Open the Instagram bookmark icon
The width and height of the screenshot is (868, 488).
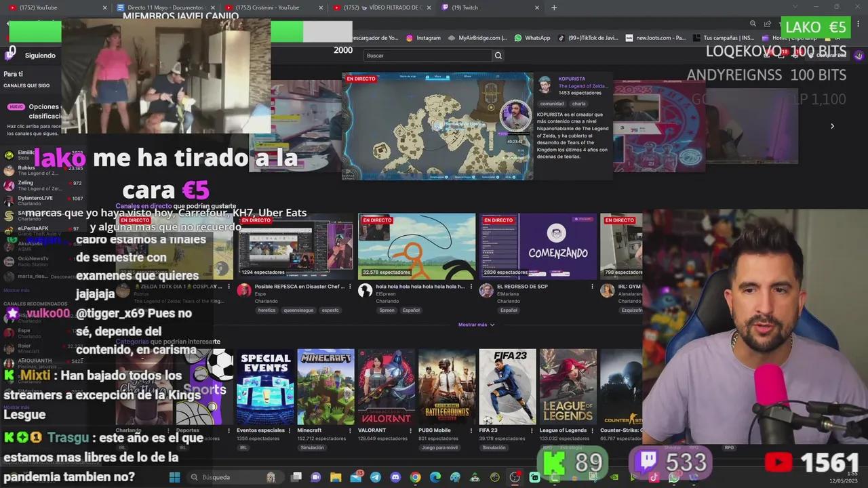[409, 39]
